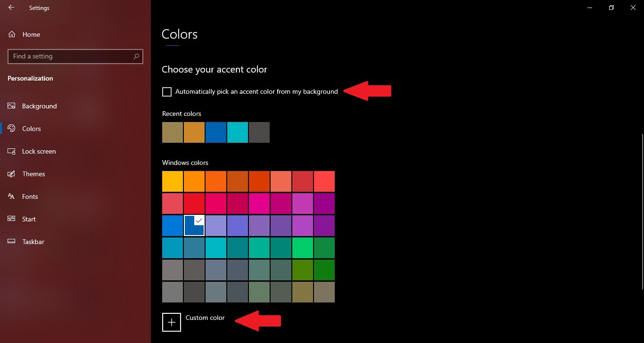Click the Start tiles icon
Viewport: 644px width, 343px height.
12,219
